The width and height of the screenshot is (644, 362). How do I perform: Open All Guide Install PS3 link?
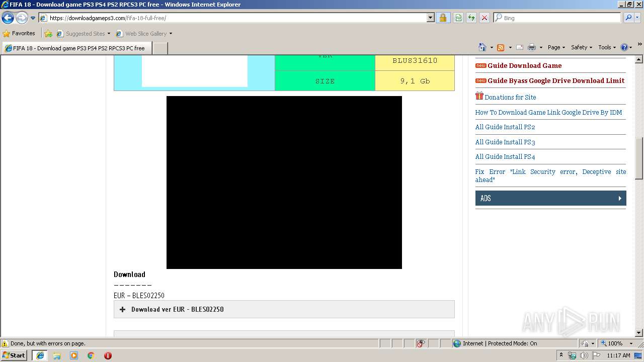[505, 142]
